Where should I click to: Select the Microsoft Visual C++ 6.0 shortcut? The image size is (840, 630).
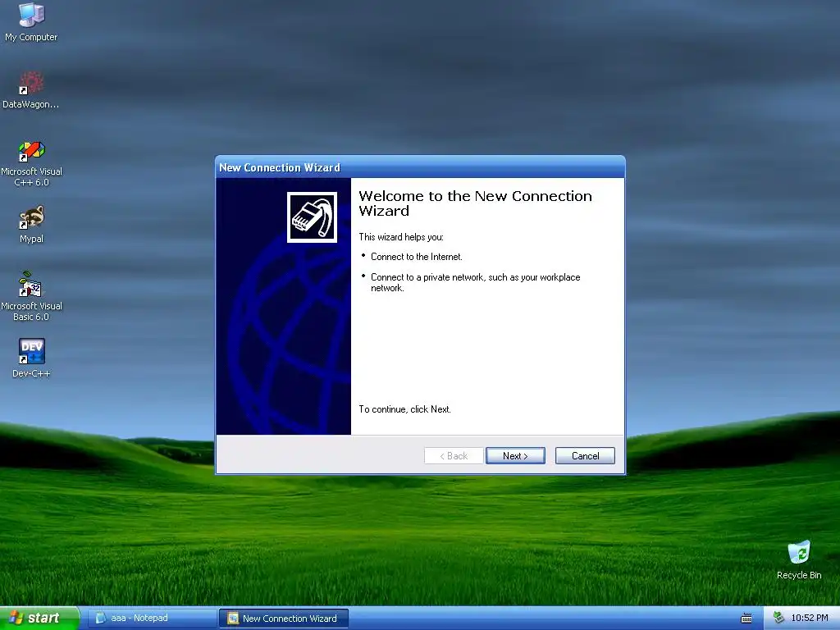[x=31, y=163]
